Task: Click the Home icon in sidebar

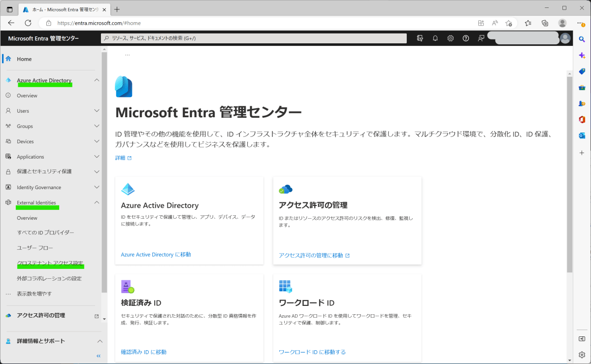Action: pyautogui.click(x=8, y=59)
